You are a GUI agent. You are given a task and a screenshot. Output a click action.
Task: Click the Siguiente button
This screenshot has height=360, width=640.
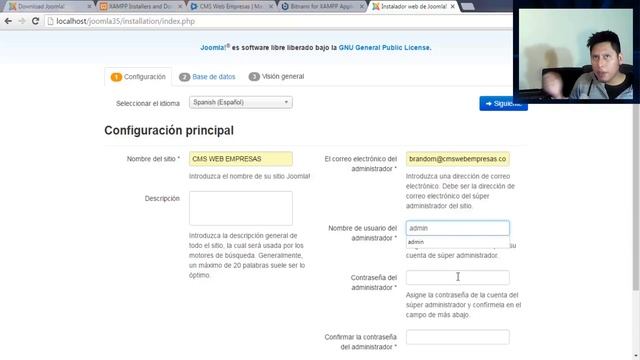(503, 104)
